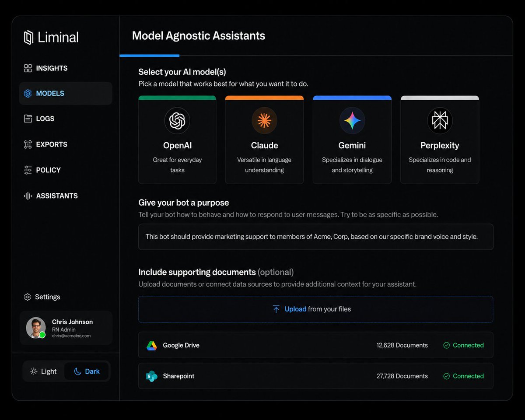
Task: Click the OpenAI logo icon
Action: click(x=177, y=121)
